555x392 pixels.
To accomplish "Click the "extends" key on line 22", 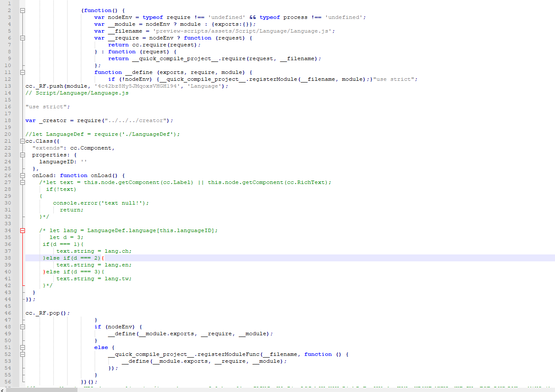I will [x=48, y=148].
